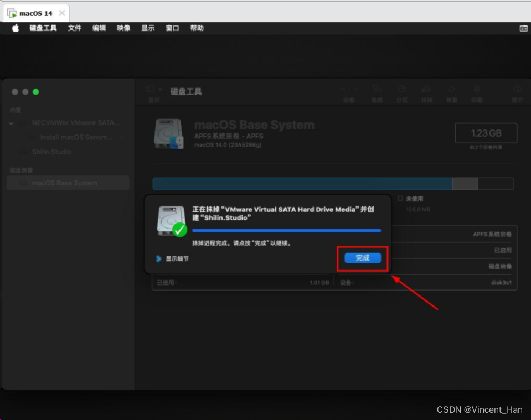Click the 抹掉进程完成 status message
Viewport: 531px width, 420px height.
242,243
